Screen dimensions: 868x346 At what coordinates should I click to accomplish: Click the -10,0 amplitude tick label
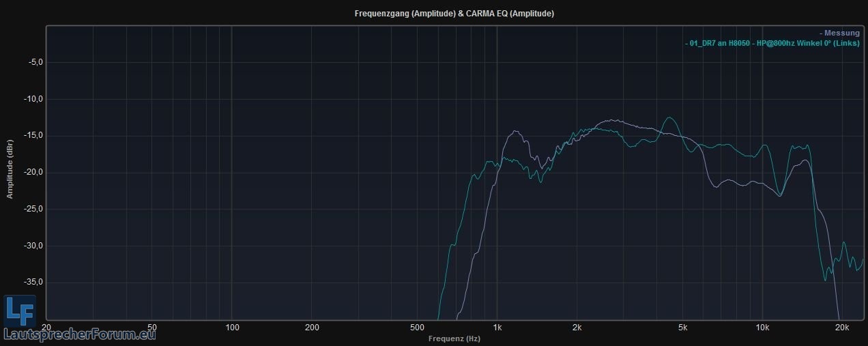(x=33, y=99)
